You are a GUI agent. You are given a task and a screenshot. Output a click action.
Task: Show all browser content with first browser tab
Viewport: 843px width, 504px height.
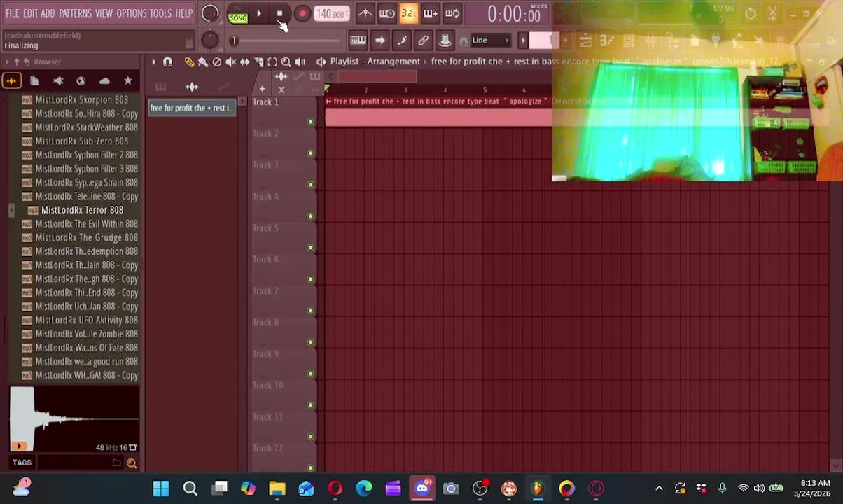coord(11,81)
